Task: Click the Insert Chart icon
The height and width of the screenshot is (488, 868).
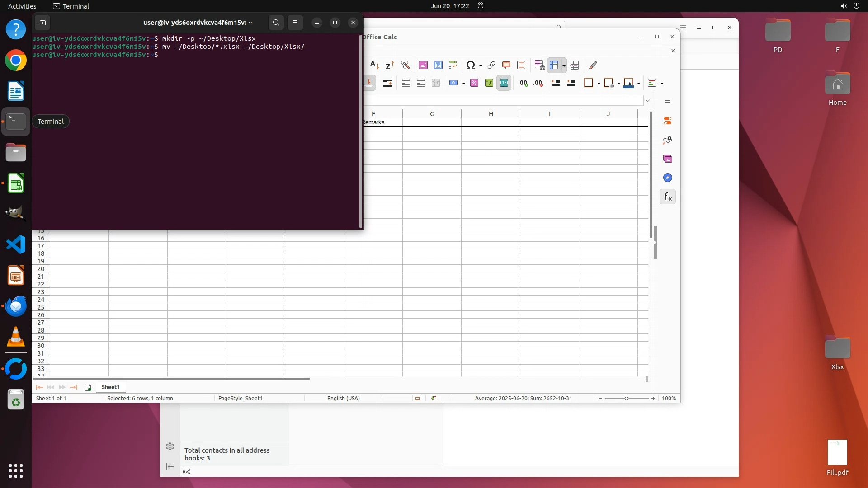Action: click(x=438, y=66)
